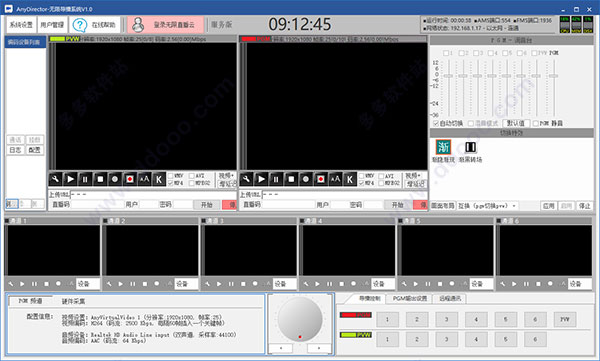Switch to the 硬件采集 hardware capture tab
The image size is (600, 361).
[x=73, y=301]
